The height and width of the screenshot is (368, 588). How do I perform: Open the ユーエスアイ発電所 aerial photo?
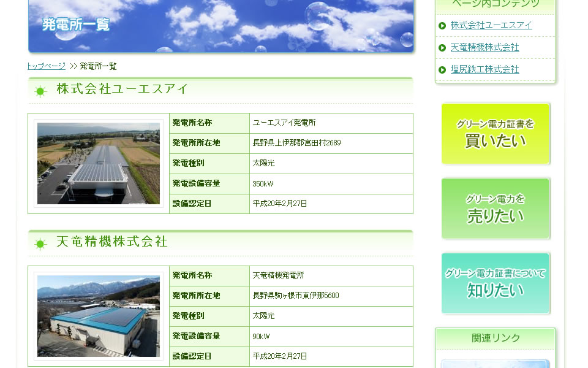click(x=99, y=163)
